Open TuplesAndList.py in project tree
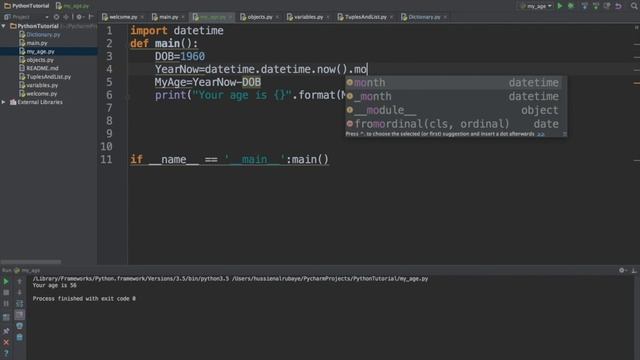The width and height of the screenshot is (640, 360). pos(49,77)
